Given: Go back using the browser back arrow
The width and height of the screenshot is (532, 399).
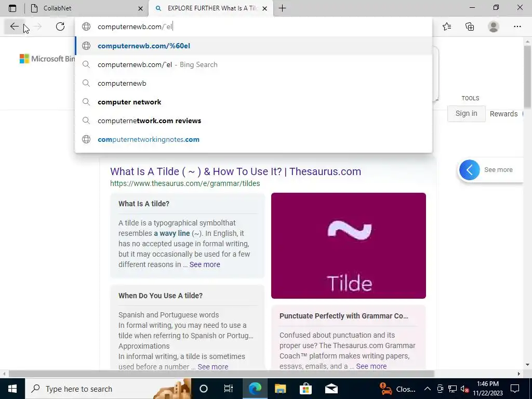Looking at the screenshot, I should click(x=14, y=26).
